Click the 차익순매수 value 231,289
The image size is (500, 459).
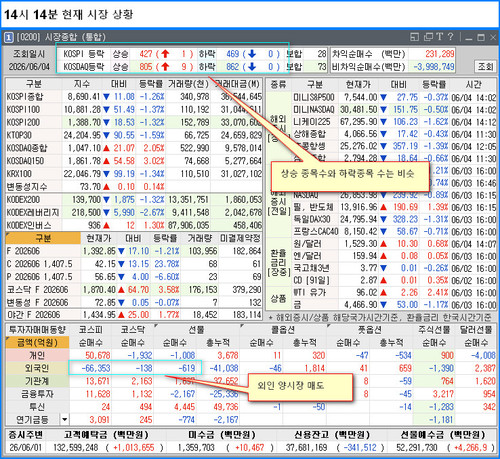click(x=440, y=54)
